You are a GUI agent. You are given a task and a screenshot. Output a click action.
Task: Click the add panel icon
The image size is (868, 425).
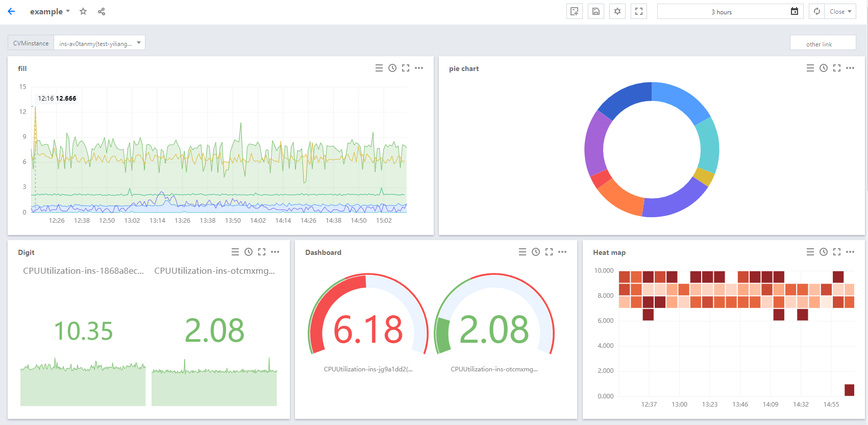(x=575, y=11)
